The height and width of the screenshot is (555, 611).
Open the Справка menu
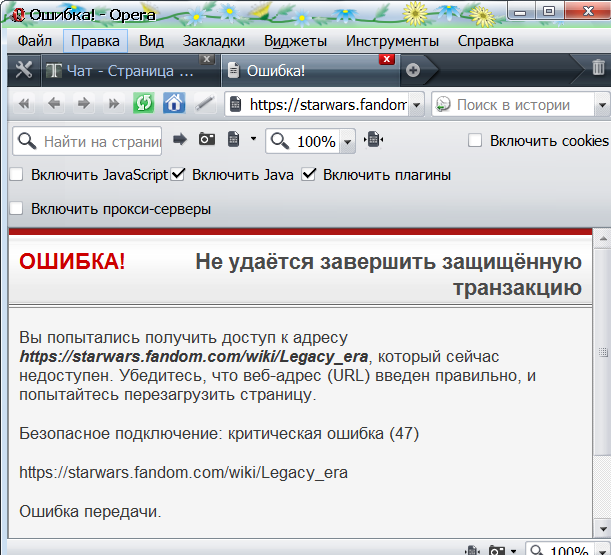tap(486, 41)
